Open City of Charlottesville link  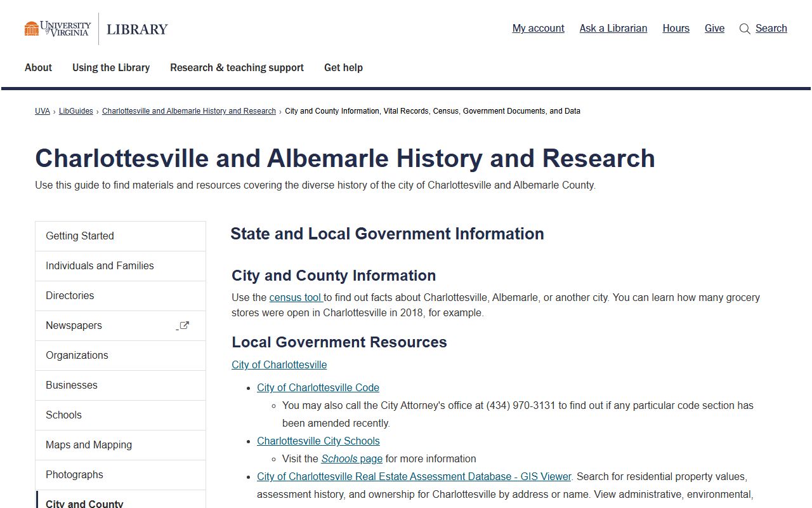click(x=279, y=365)
